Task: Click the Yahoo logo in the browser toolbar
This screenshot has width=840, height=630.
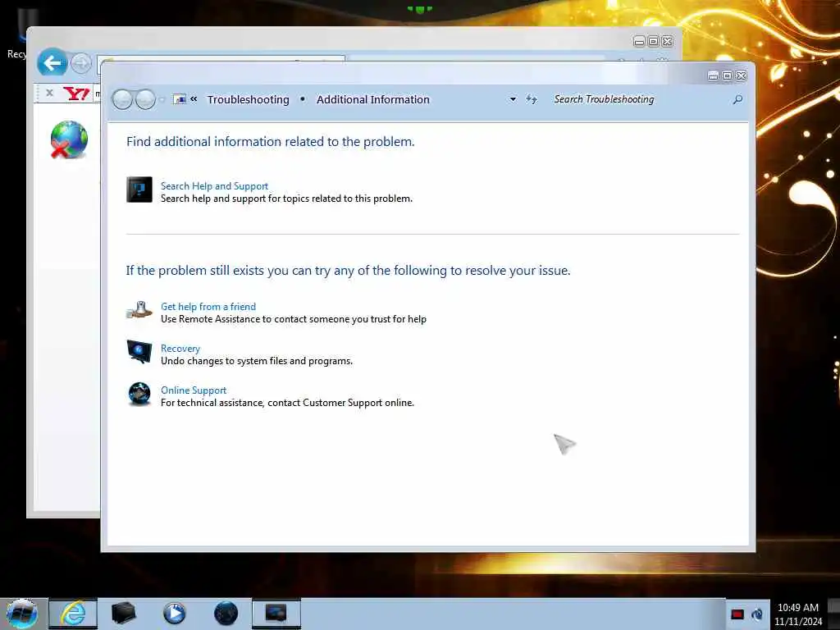Action: tap(76, 94)
